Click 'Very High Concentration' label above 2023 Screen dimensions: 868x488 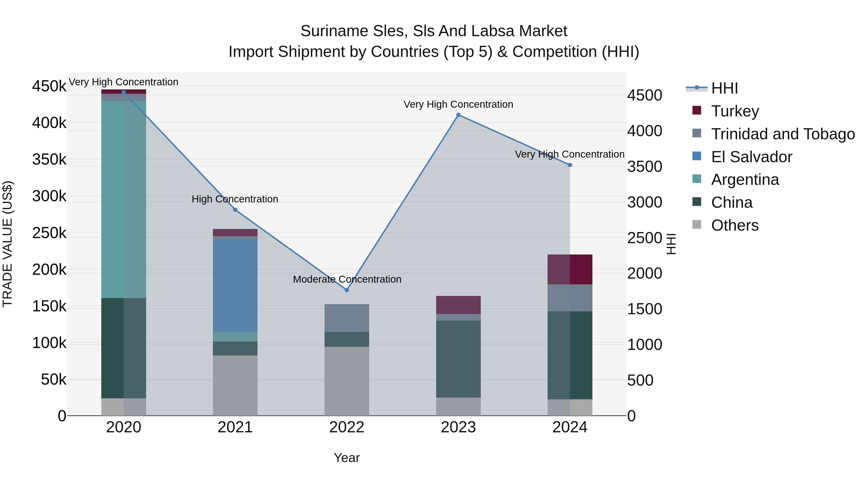458,104
